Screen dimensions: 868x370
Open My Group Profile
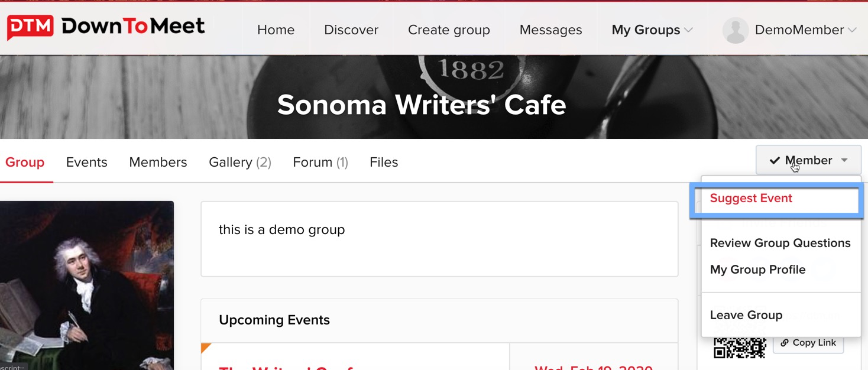(757, 270)
